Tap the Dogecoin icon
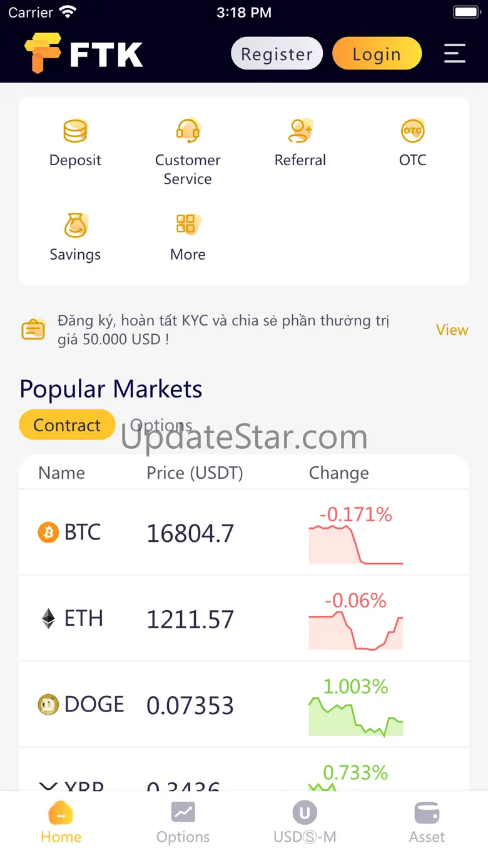The width and height of the screenshot is (488, 868). tap(48, 705)
